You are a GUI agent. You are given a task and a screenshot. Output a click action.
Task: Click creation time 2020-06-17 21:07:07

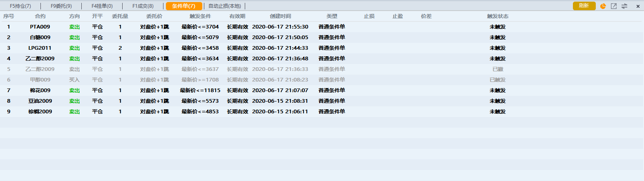click(280, 90)
